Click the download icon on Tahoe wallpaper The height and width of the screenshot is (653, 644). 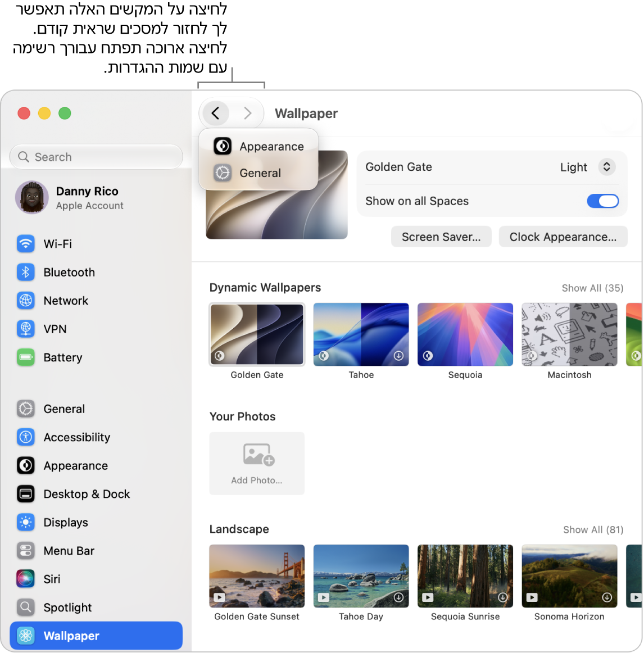[398, 356]
